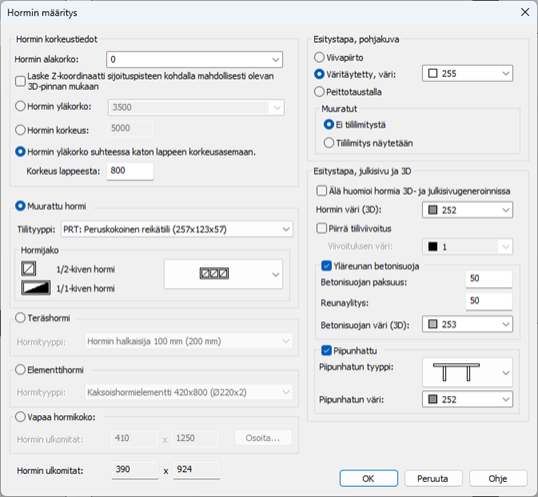Image resolution: width=538 pixels, height=497 pixels.
Task: Click the Peruuta button
Action: pos(433,478)
